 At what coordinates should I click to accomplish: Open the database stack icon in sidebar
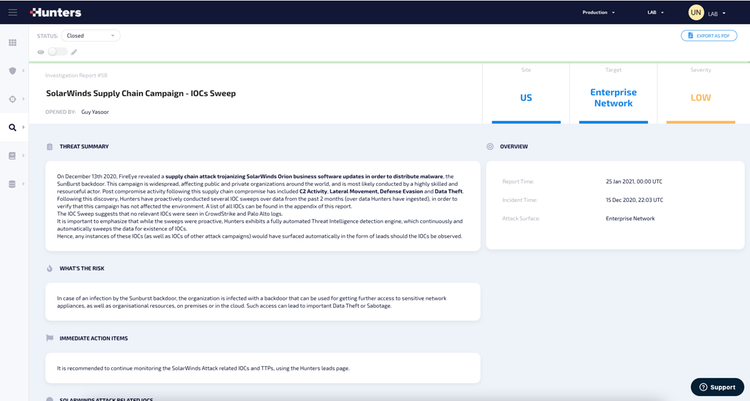pyautogui.click(x=12, y=184)
